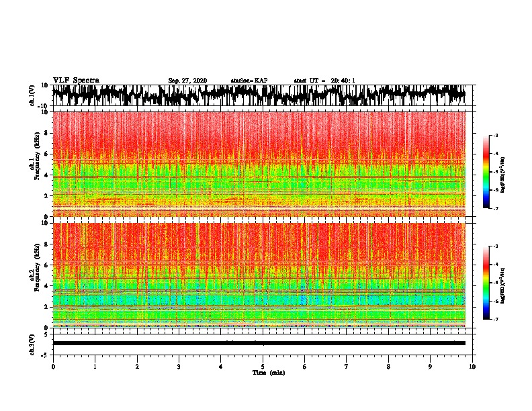The width and height of the screenshot is (532, 411).
Task: Click the black ch.3(V) signal band
Action: coord(259,343)
